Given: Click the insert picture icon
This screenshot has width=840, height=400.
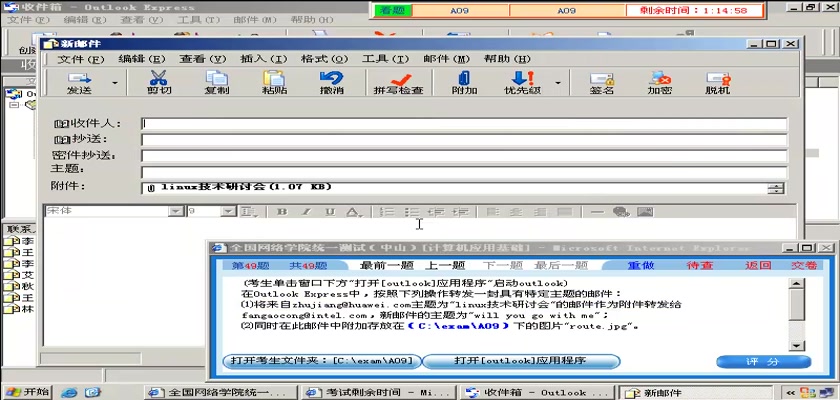Looking at the screenshot, I should (x=646, y=212).
